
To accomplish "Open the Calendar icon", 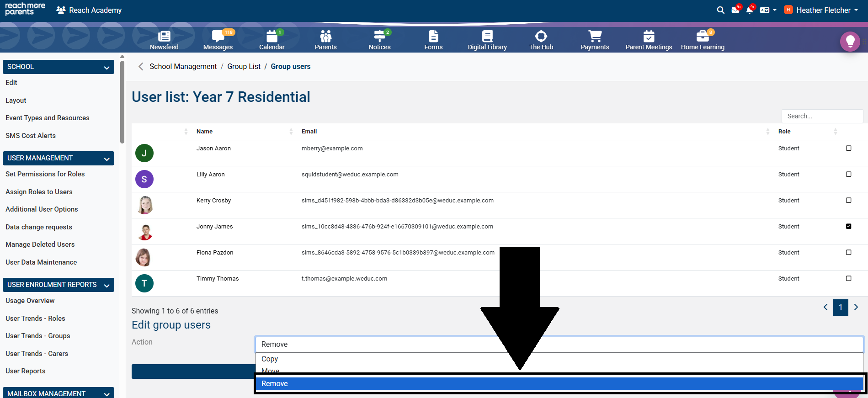I will [x=272, y=37].
